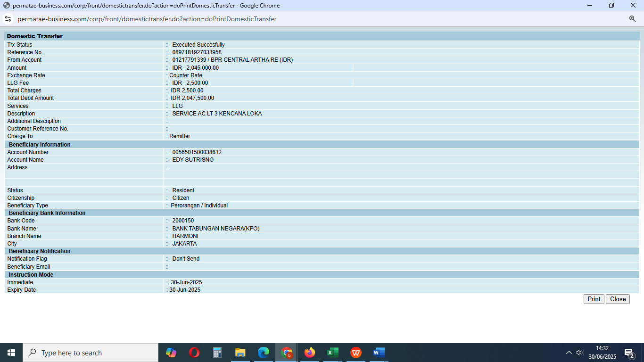The width and height of the screenshot is (644, 362).
Task: Open the notification center icon
Action: (629, 353)
